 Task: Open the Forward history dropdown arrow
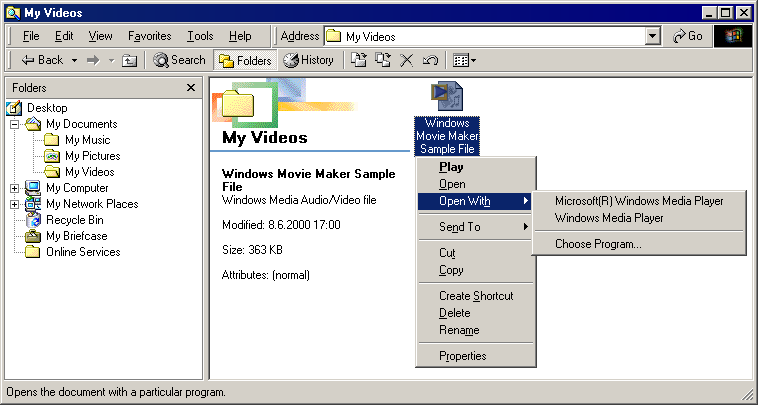pyautogui.click(x=111, y=60)
